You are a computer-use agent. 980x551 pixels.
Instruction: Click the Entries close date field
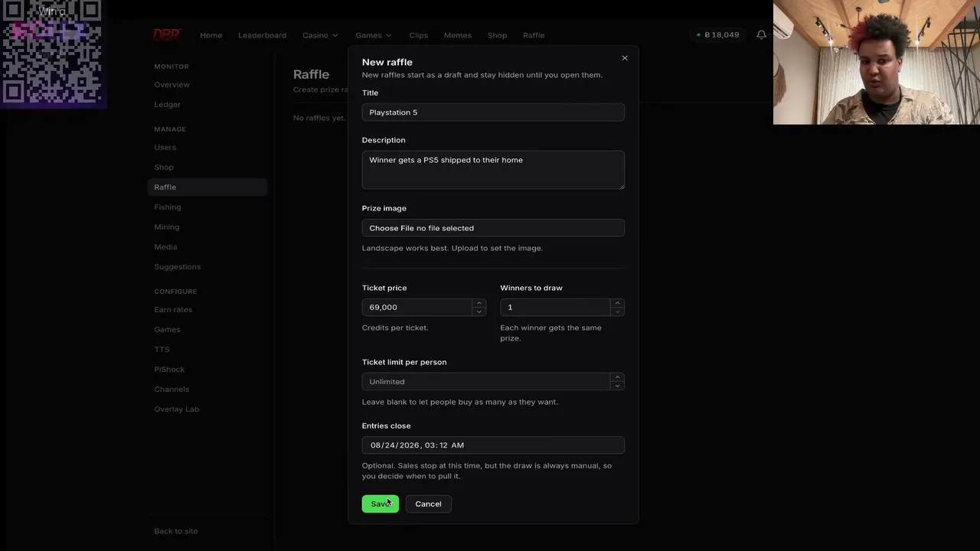point(493,445)
